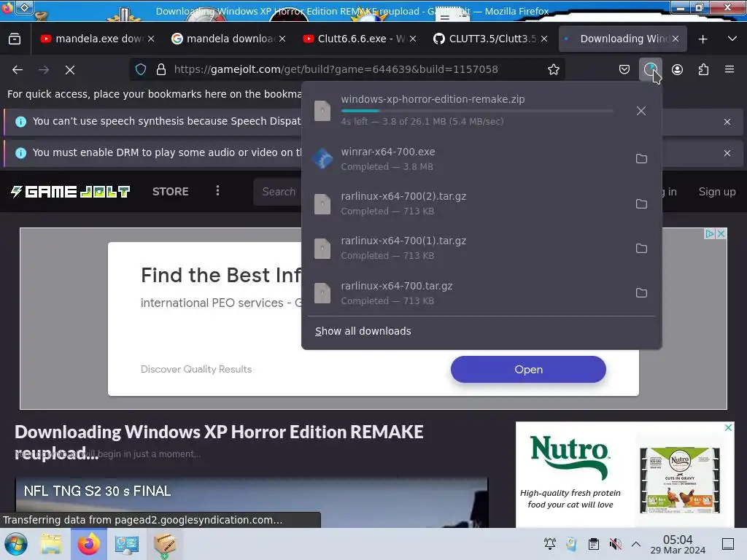Click the ad's Open button

(x=528, y=370)
